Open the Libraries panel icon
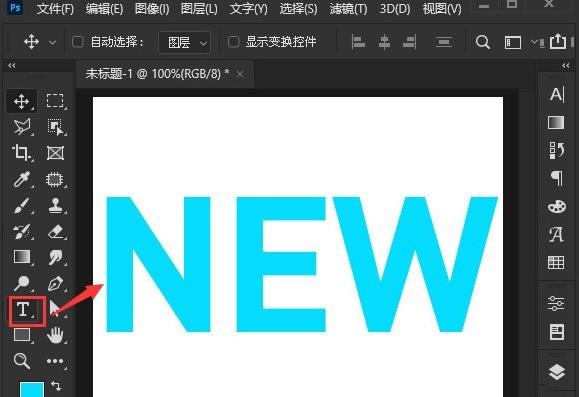Screen dimensions: 579x397 tap(556, 332)
